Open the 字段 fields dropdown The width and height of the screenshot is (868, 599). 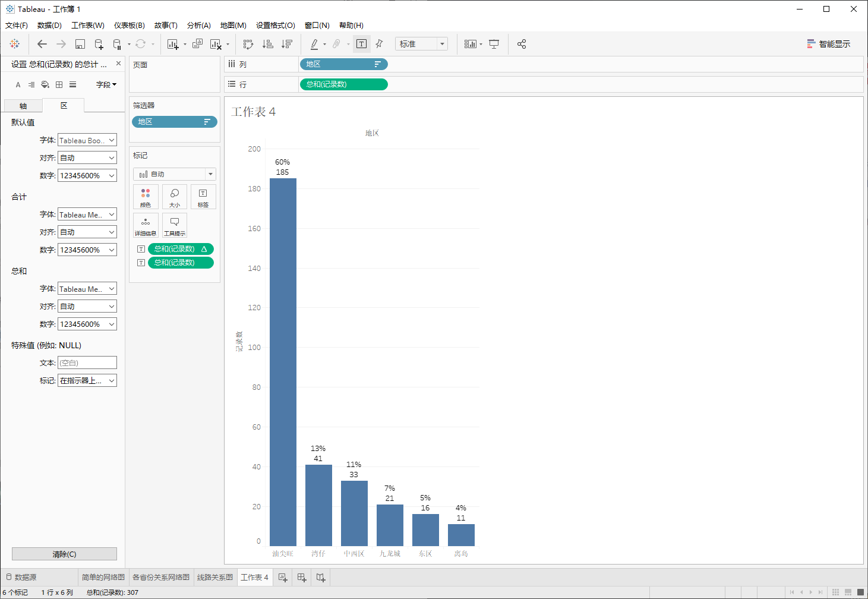pyautogui.click(x=106, y=84)
